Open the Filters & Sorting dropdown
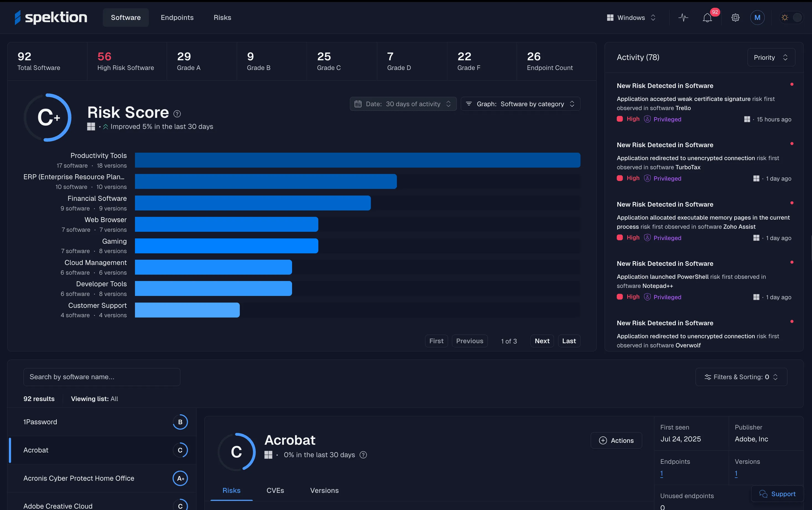812x510 pixels. click(741, 377)
